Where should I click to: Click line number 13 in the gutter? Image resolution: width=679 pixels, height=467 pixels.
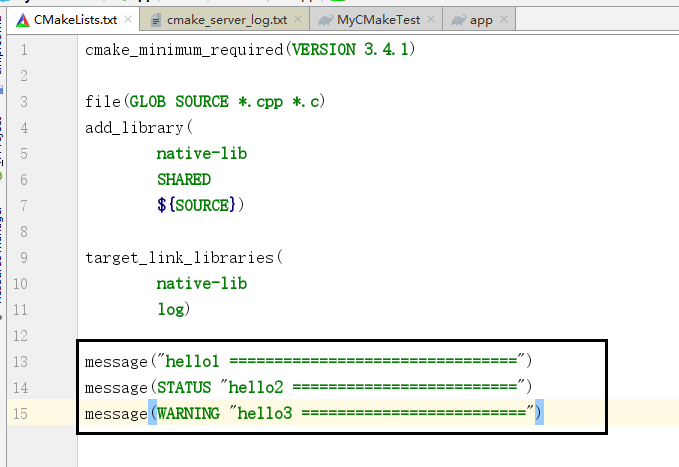(x=20, y=362)
